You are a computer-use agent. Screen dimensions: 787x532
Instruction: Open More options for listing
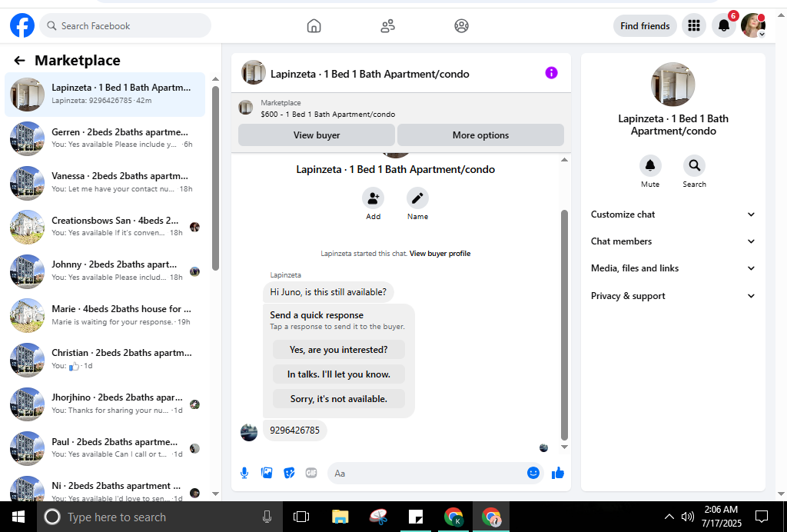[x=480, y=135]
